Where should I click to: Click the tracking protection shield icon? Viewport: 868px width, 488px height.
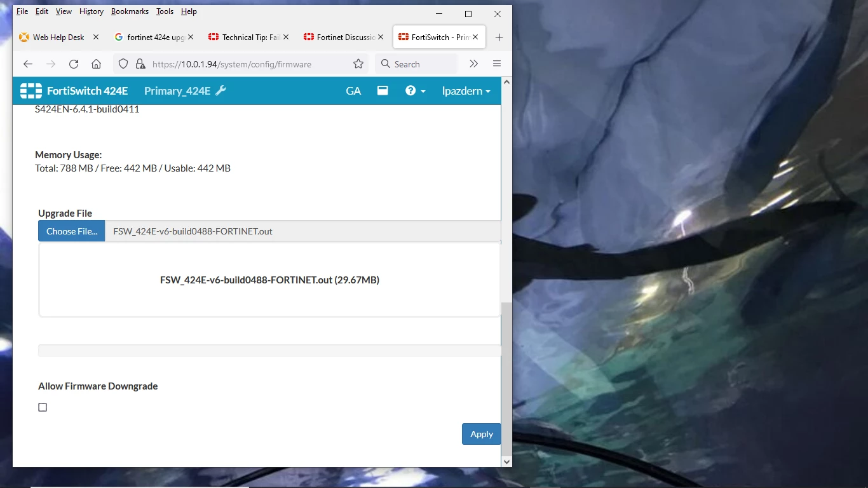click(x=124, y=64)
